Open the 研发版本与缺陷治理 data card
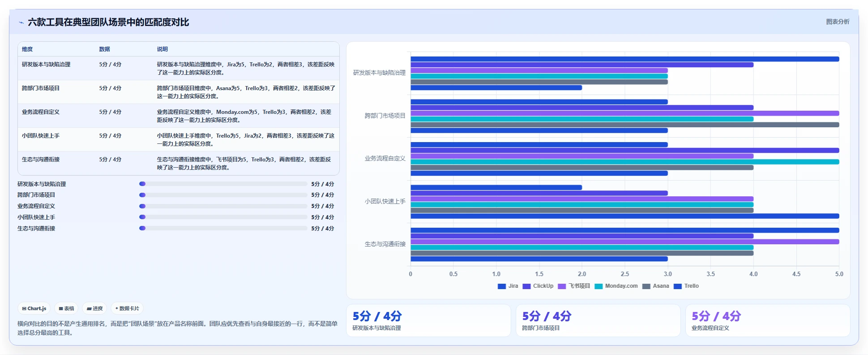Image resolution: width=868 pixels, height=355 pixels. tap(428, 320)
